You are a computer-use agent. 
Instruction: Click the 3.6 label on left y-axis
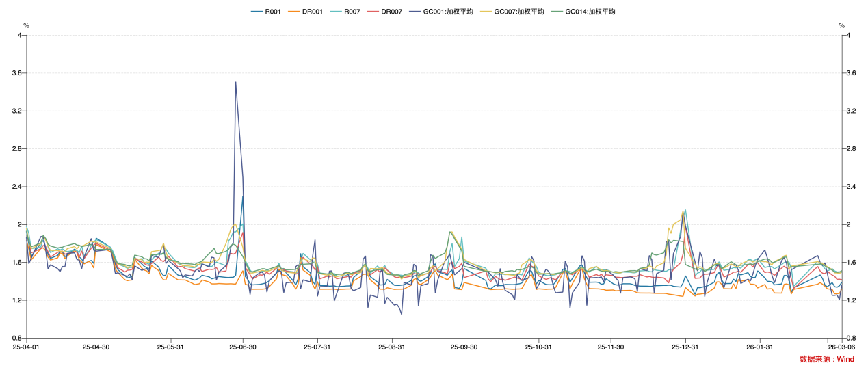(x=17, y=72)
